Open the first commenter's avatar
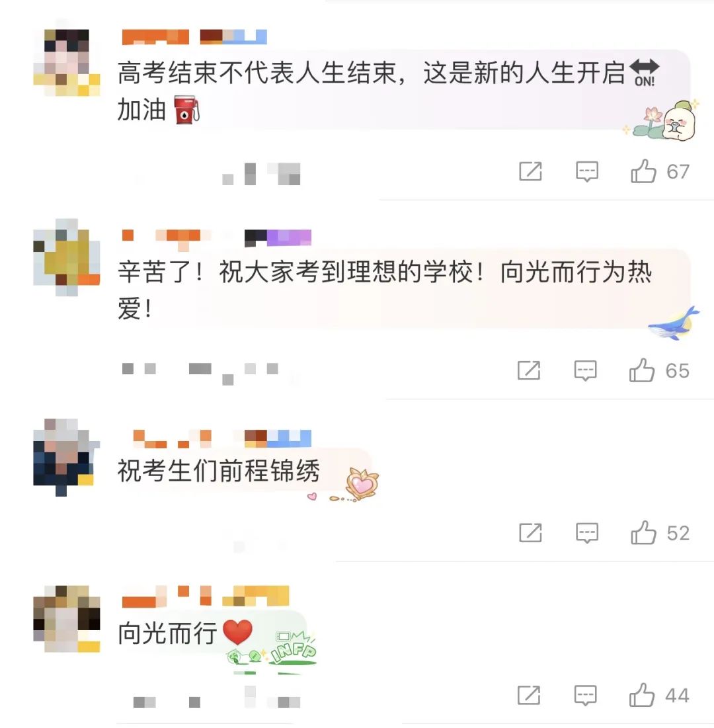 click(x=67, y=63)
